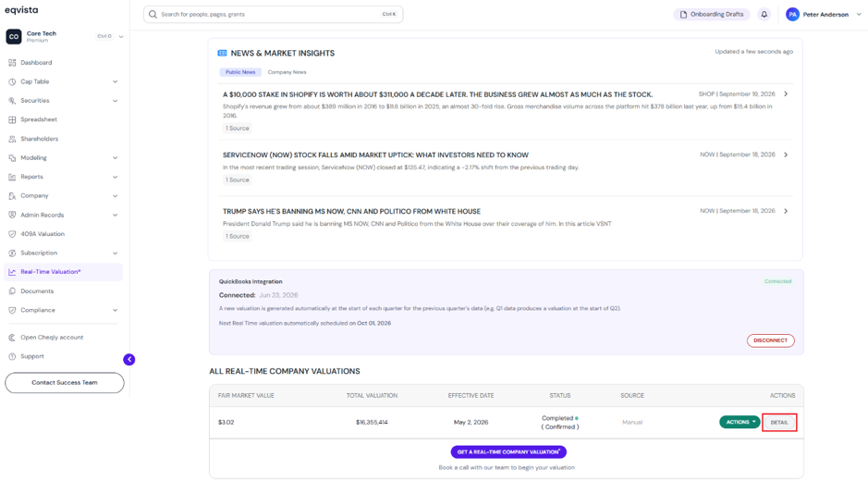The width and height of the screenshot is (868, 482).
Task: Open Trump banning MS NOW headline
Action: [x=351, y=212]
